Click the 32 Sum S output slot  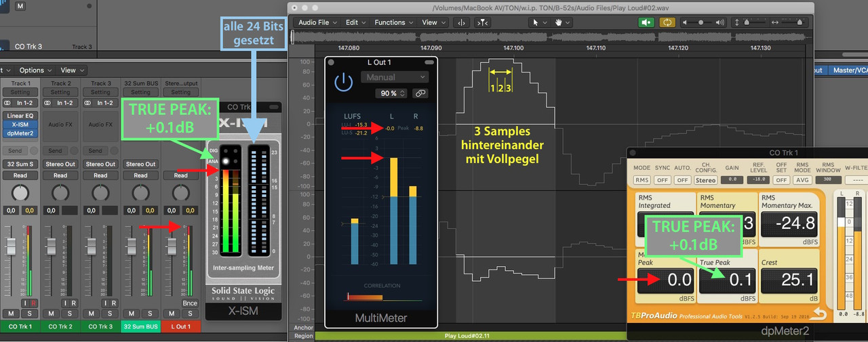click(x=20, y=164)
